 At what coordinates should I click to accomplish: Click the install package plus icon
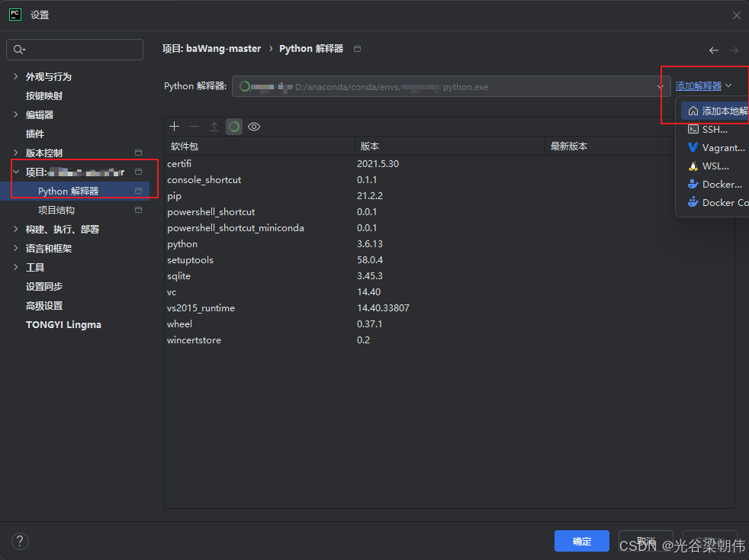pyautogui.click(x=175, y=127)
